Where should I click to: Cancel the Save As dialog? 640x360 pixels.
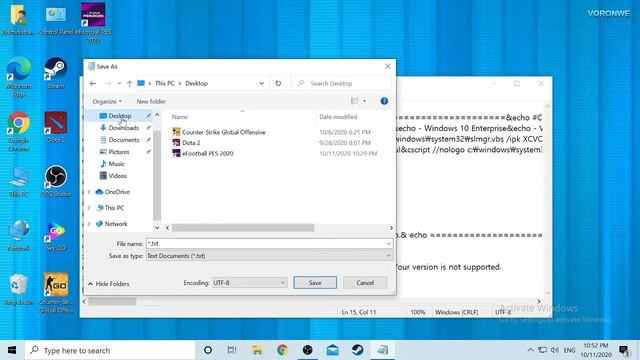365,282
